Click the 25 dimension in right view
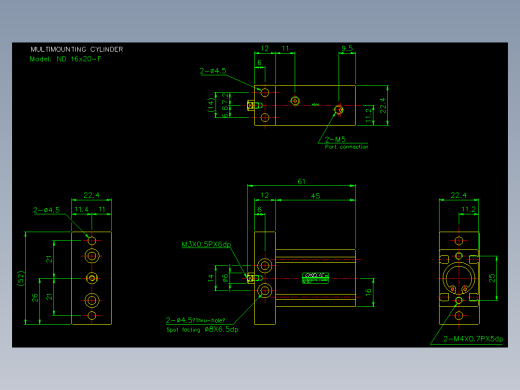 click(492, 278)
